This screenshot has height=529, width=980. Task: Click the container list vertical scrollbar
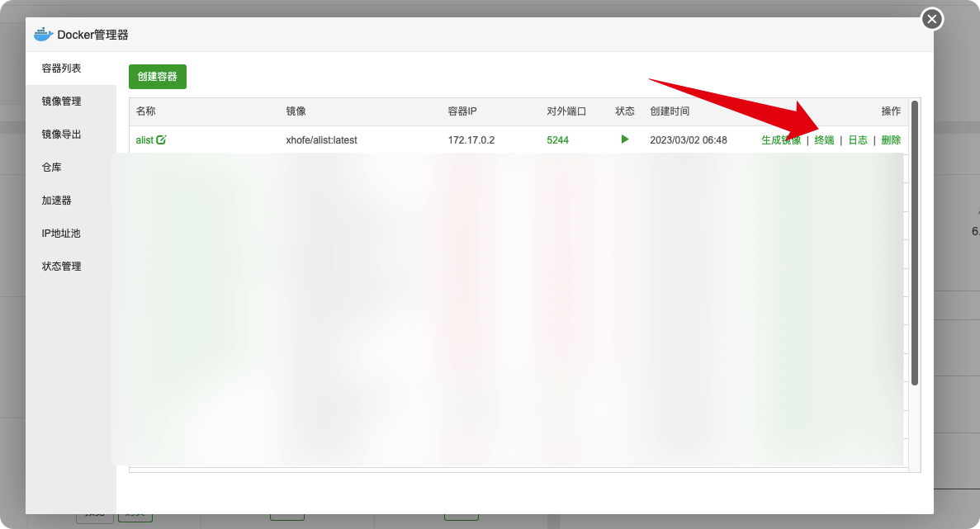(915, 243)
